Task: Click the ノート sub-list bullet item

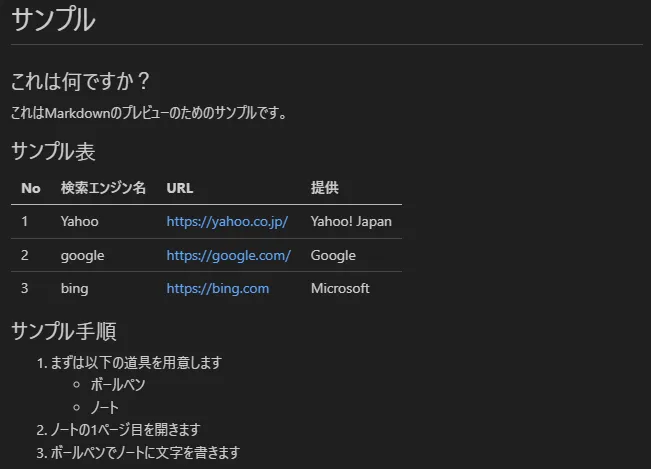Action: point(105,407)
